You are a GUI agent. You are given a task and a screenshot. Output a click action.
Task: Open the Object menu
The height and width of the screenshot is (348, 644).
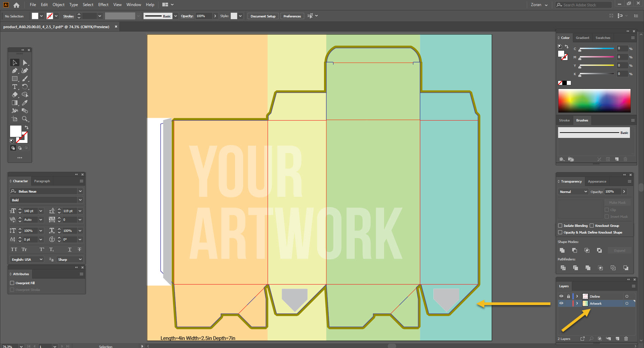tap(58, 5)
